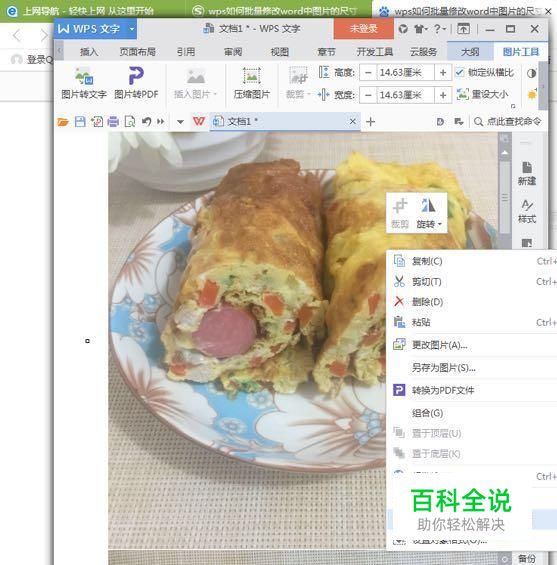Click the 审阅 ribbon tab
This screenshot has height=565, width=557.
(233, 52)
